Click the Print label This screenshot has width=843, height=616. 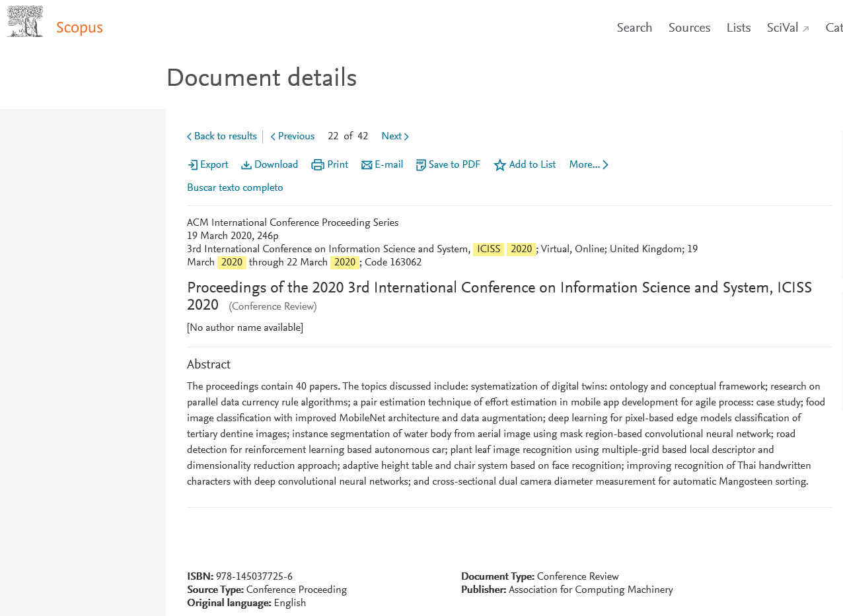pos(338,165)
